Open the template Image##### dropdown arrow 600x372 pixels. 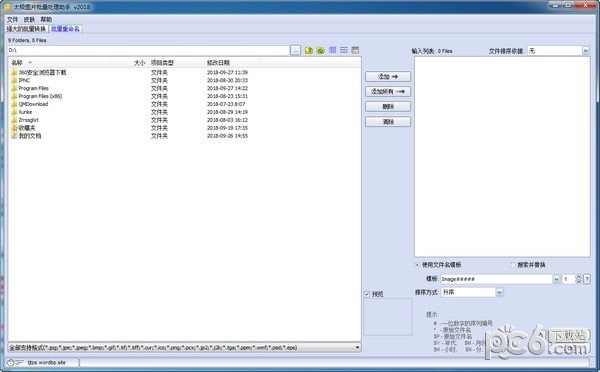click(x=556, y=279)
